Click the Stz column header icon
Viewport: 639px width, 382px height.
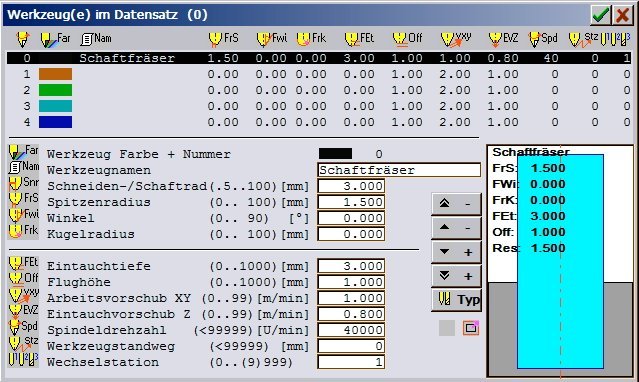(583, 39)
